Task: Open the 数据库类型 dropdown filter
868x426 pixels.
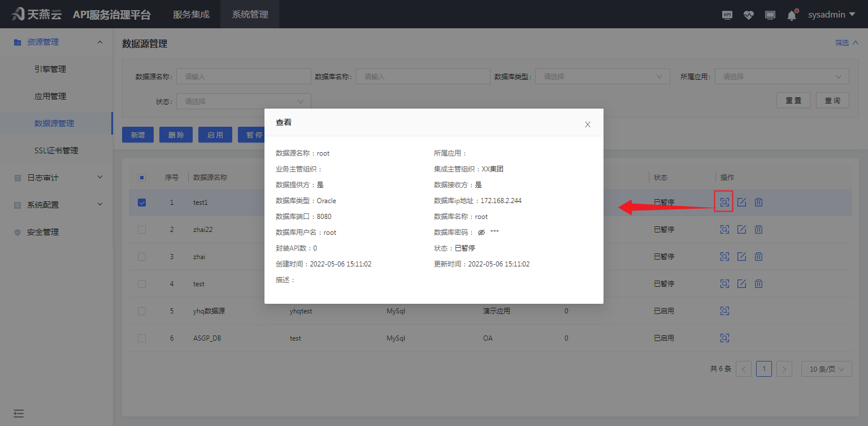Action: point(602,76)
